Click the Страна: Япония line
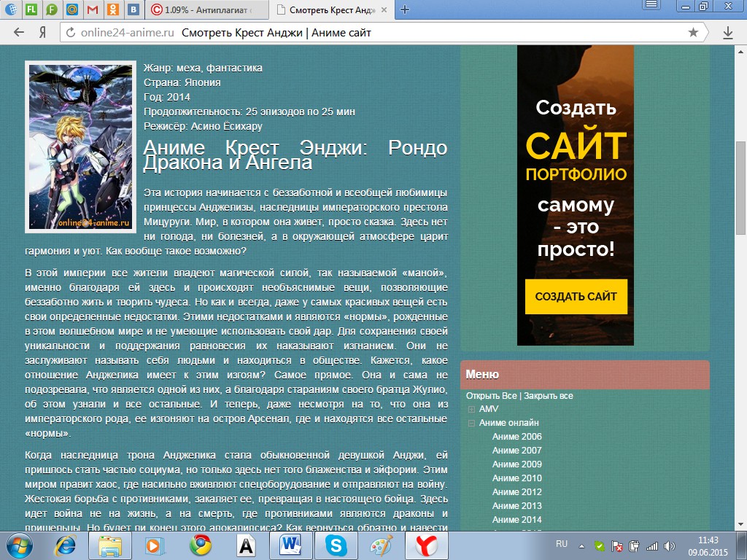747x560 pixels. [x=182, y=82]
